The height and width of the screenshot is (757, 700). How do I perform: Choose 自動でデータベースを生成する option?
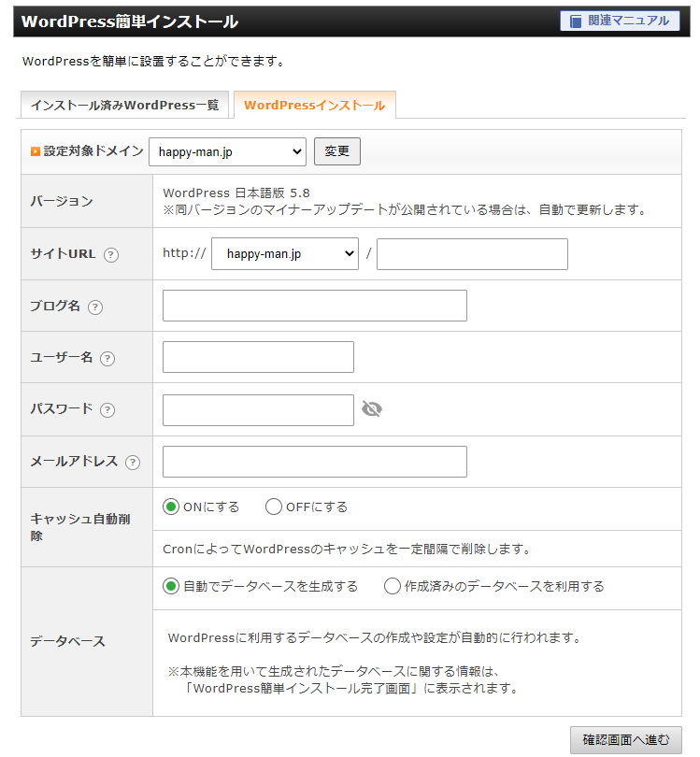tap(171, 587)
